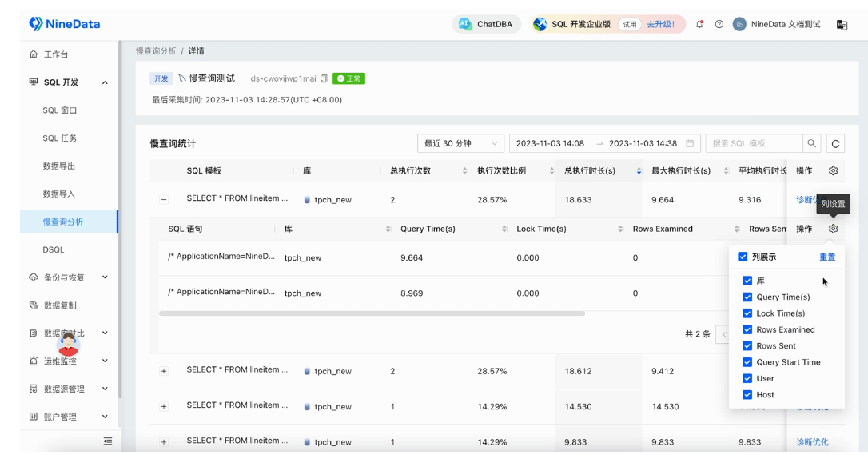Screen dimensions: 868x455
Task: Click the search magnifier icon
Action: coord(811,144)
